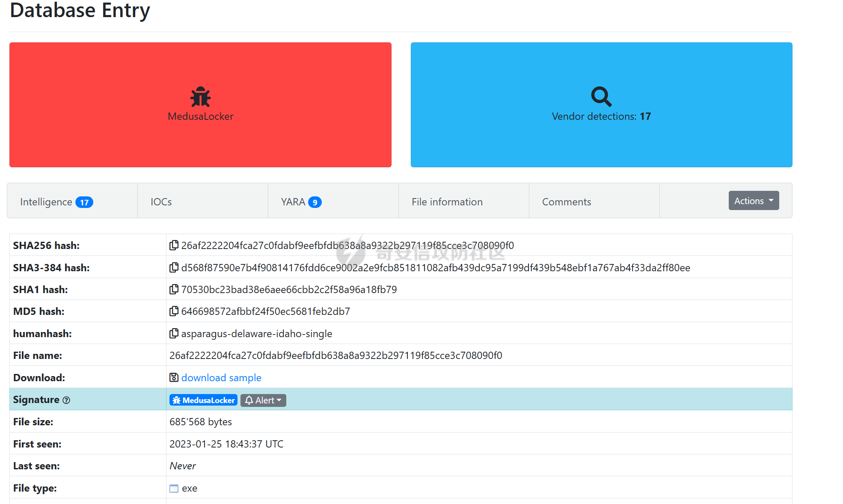The height and width of the screenshot is (504, 843).
Task: Copy the humanhash with its clipboard icon
Action: tap(174, 333)
